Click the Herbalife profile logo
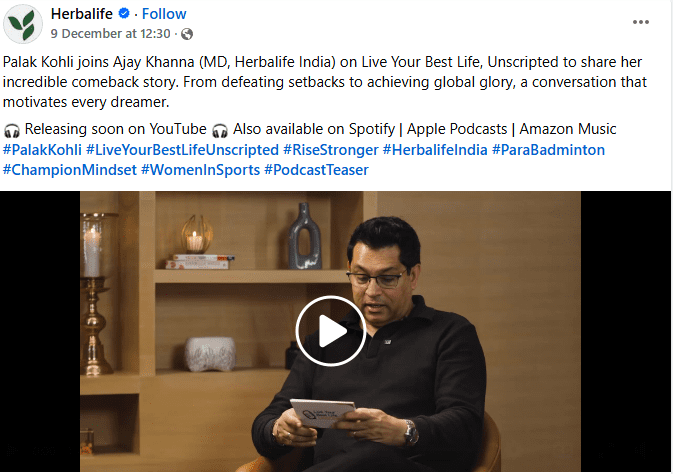 [24, 24]
